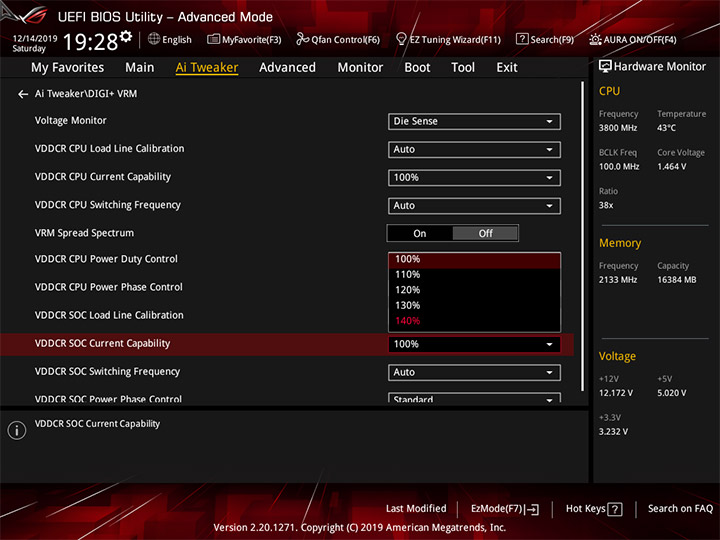The image size is (720, 540).
Task: Click the Hardware Monitor screen icon
Action: coord(605,66)
